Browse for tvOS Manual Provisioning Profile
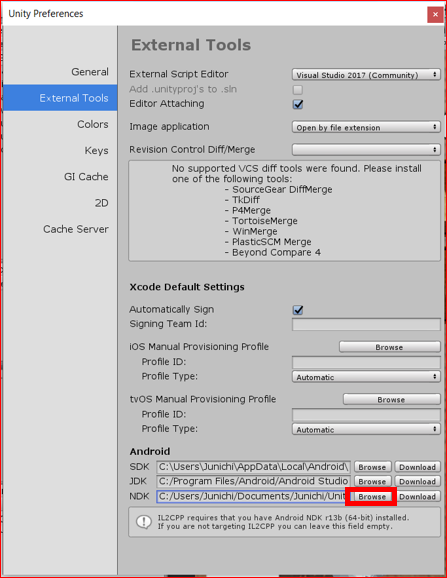The width and height of the screenshot is (447, 578). click(392, 399)
